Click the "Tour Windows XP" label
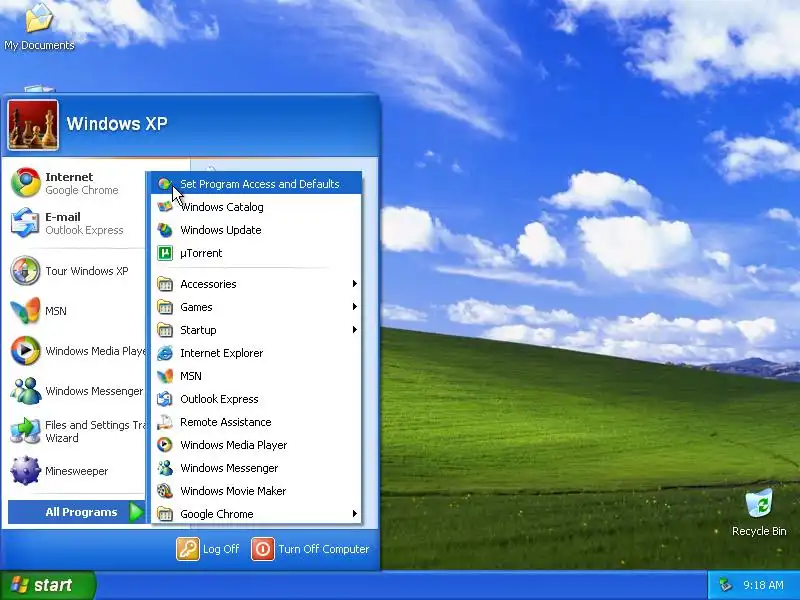This screenshot has height=600, width=800. pyautogui.click(x=87, y=271)
